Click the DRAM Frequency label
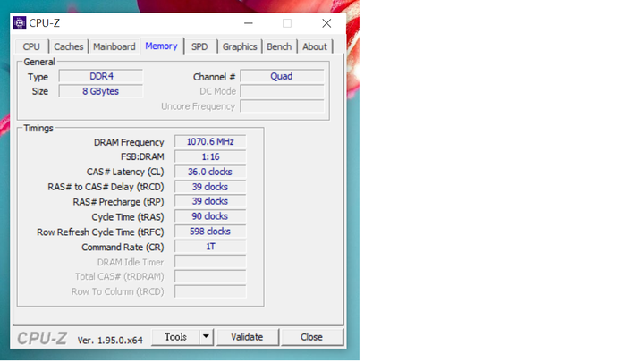 coord(129,142)
